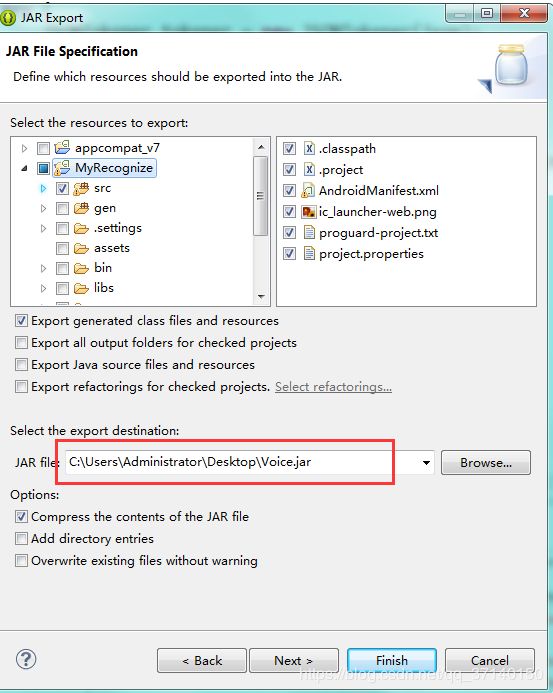Check the gen folder checkbox
The image size is (553, 693).
[62, 208]
